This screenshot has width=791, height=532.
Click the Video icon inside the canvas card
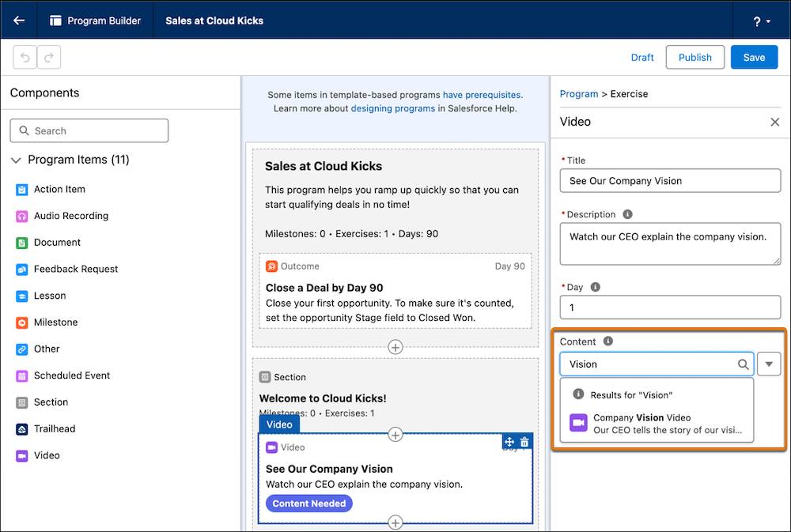tap(271, 447)
